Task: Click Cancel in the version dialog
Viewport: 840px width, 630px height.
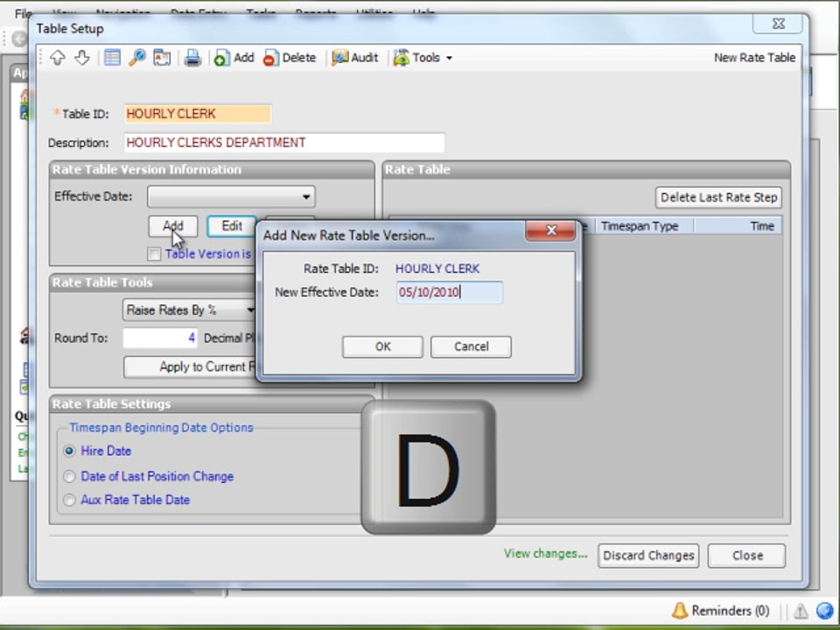Action: point(471,346)
